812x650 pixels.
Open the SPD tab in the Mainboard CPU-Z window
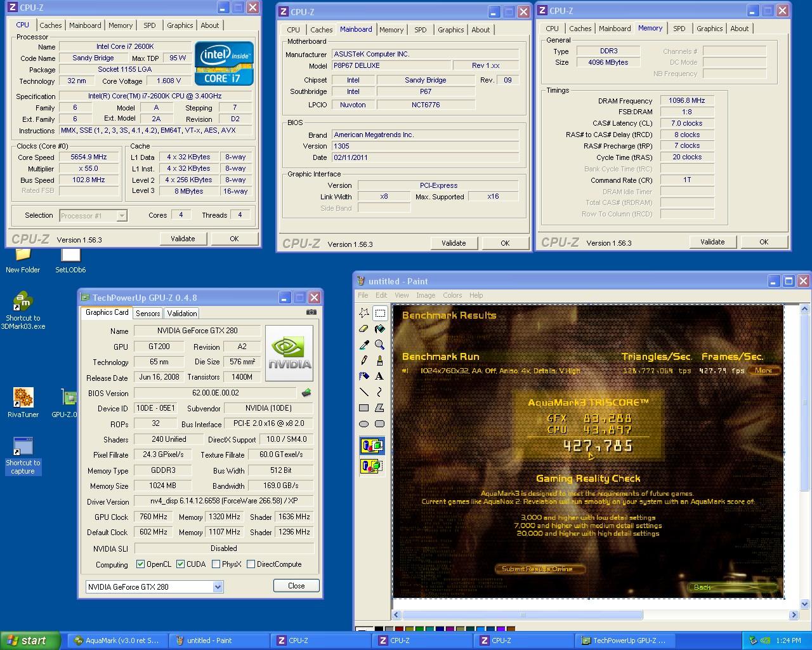420,30
